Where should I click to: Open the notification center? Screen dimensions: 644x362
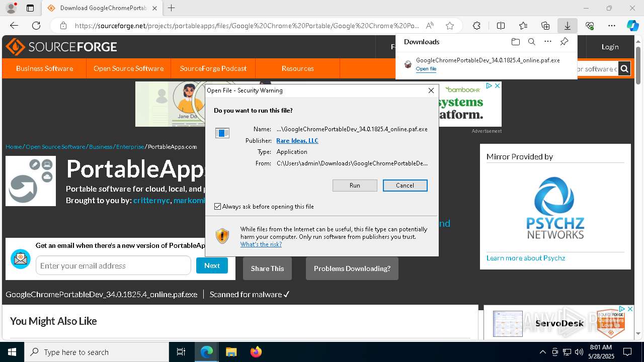627,352
